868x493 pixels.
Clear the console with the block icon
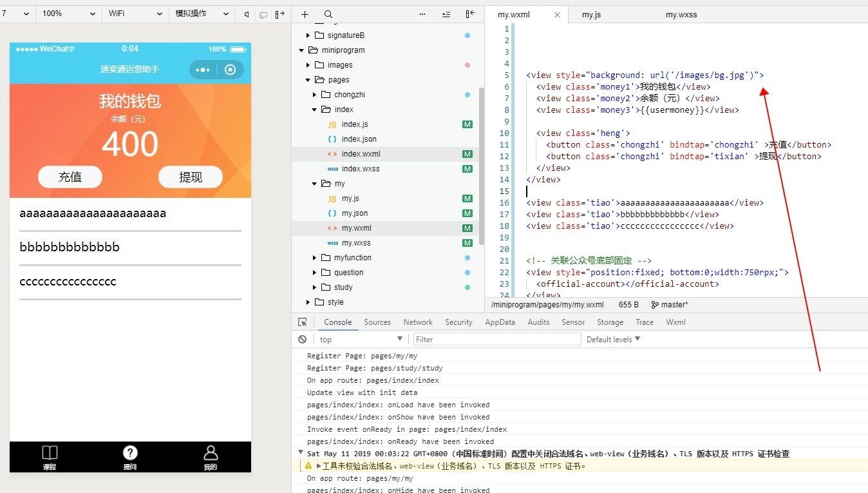pyautogui.click(x=303, y=340)
